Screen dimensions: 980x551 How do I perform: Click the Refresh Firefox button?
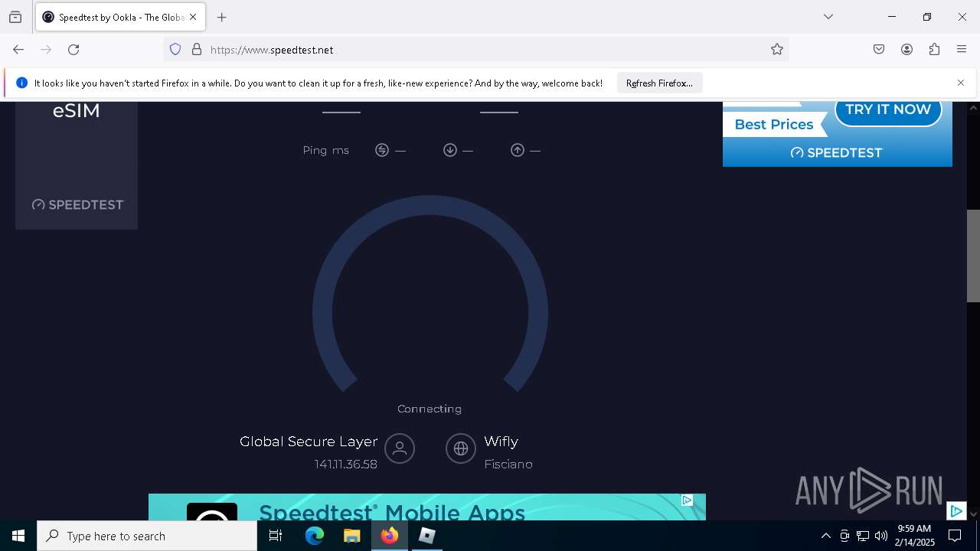click(659, 83)
